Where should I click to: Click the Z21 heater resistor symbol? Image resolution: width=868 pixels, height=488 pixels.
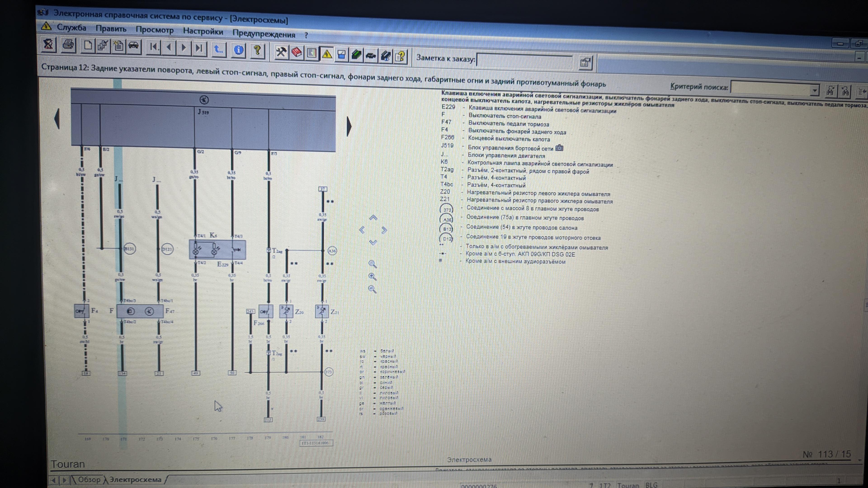[x=322, y=312]
